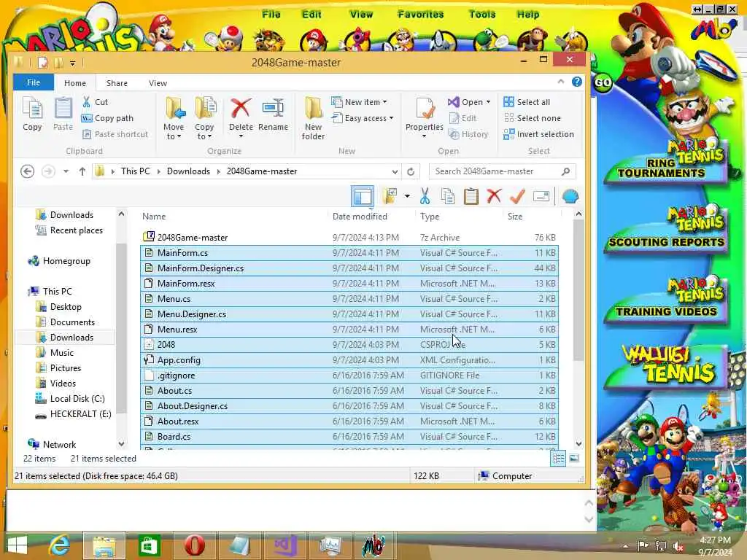Sort by the Date modified column header
This screenshot has height=560, width=747.
pos(360,216)
